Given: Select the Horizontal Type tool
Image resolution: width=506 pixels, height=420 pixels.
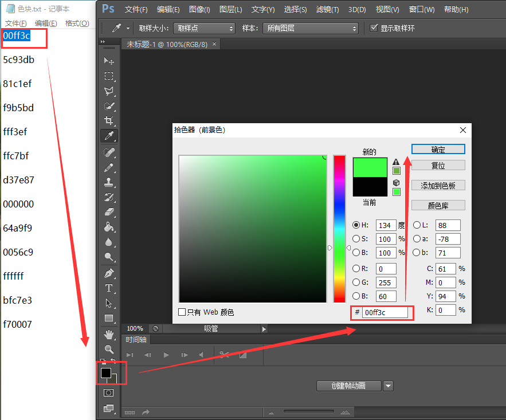Looking at the screenshot, I should [109, 288].
